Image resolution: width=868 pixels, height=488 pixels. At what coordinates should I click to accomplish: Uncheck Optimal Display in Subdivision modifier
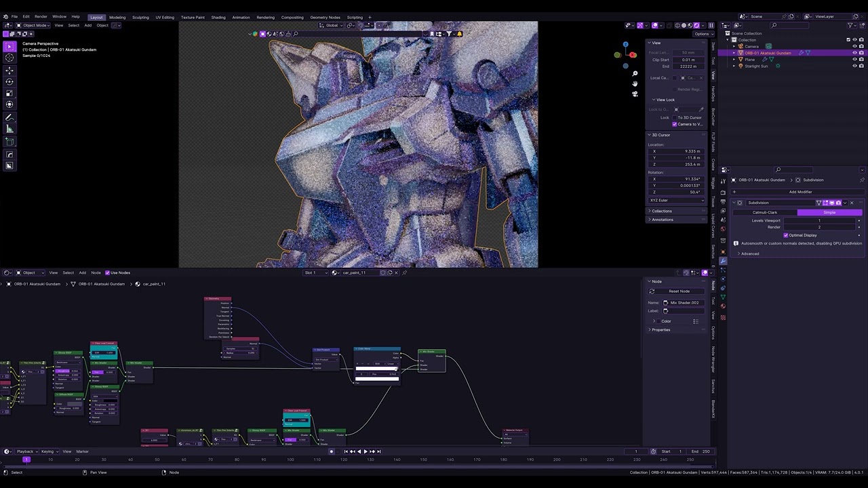pyautogui.click(x=786, y=235)
